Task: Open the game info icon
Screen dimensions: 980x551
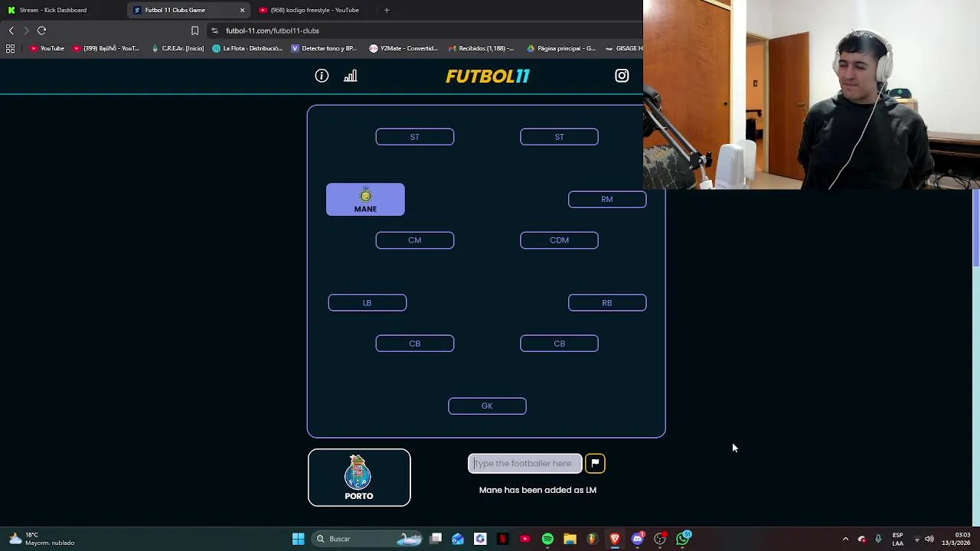Action: 322,76
